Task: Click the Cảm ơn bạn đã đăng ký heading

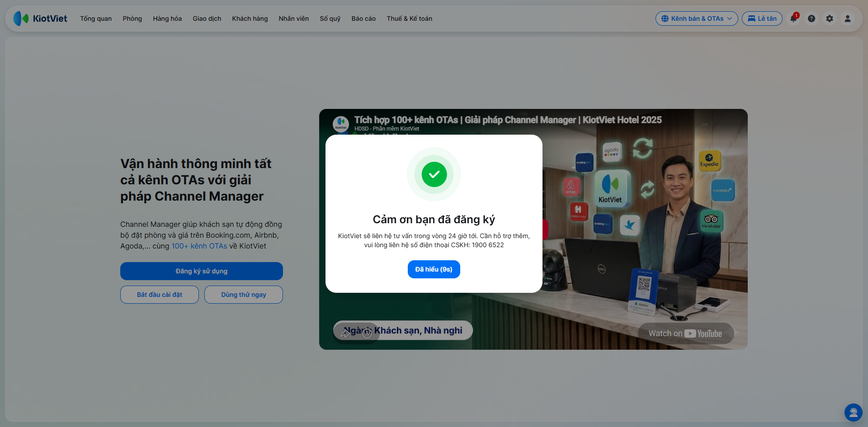Action: [434, 220]
